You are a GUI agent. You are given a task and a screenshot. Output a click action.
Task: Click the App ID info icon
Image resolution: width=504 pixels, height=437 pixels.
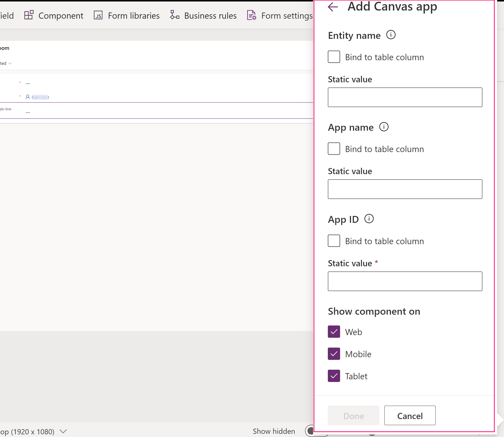click(x=368, y=219)
